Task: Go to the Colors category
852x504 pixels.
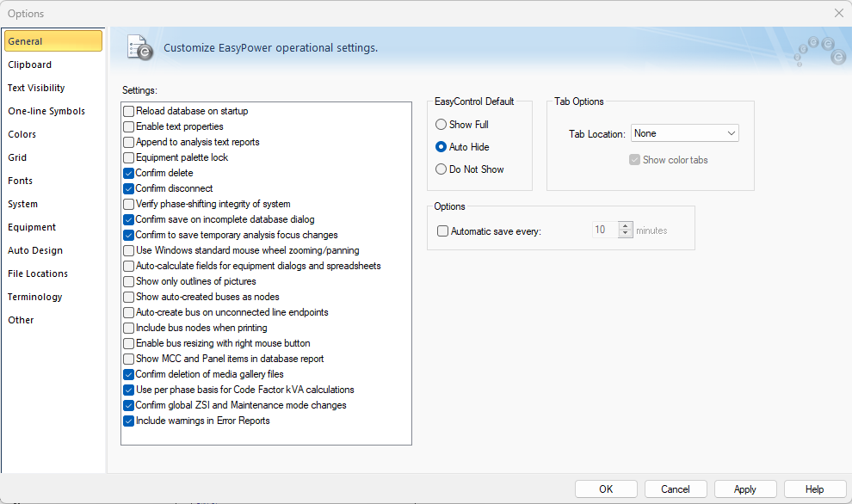Action: point(22,135)
